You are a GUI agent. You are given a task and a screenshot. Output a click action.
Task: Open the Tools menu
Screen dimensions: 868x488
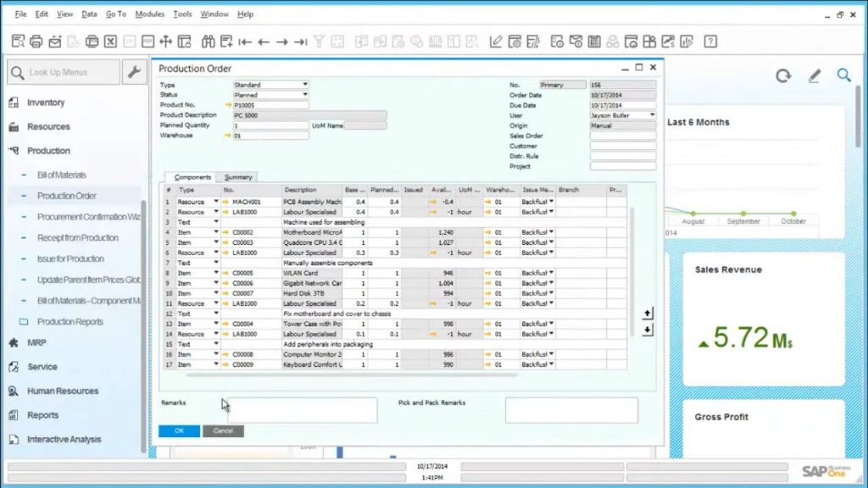[182, 14]
